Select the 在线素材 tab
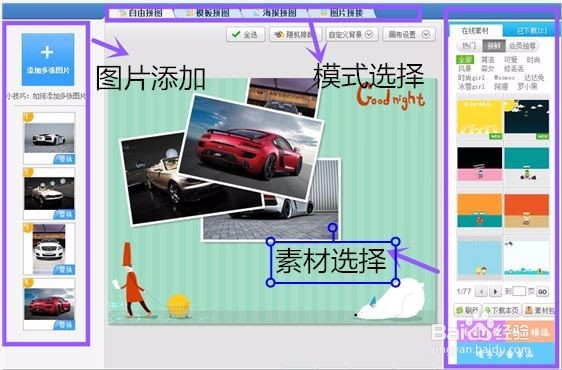 click(475, 31)
